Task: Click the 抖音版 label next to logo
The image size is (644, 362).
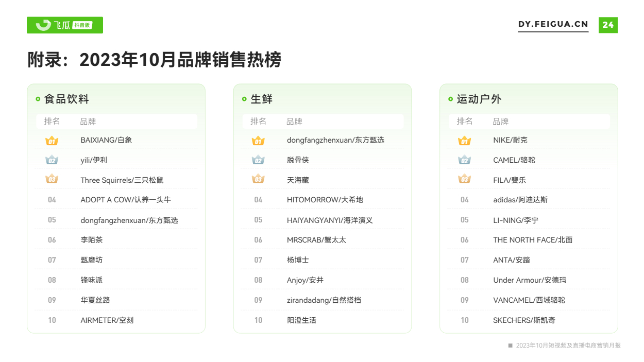Action: click(82, 25)
